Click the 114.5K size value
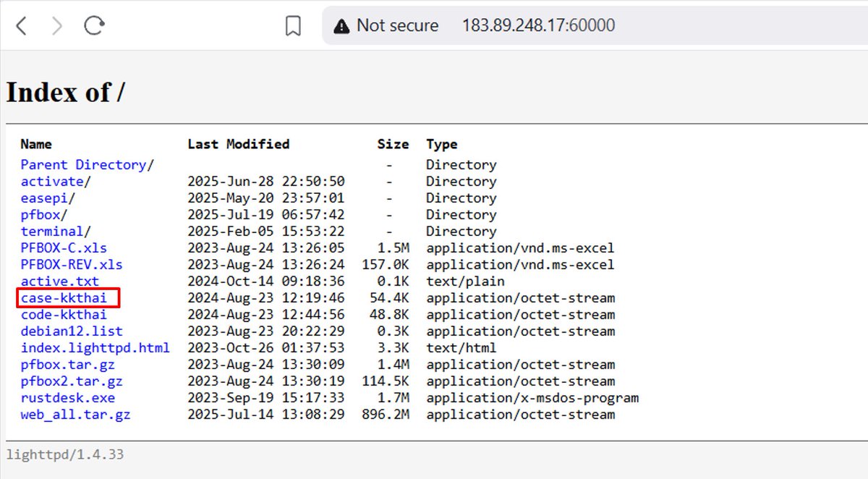Image resolution: width=868 pixels, height=479 pixels. [385, 381]
